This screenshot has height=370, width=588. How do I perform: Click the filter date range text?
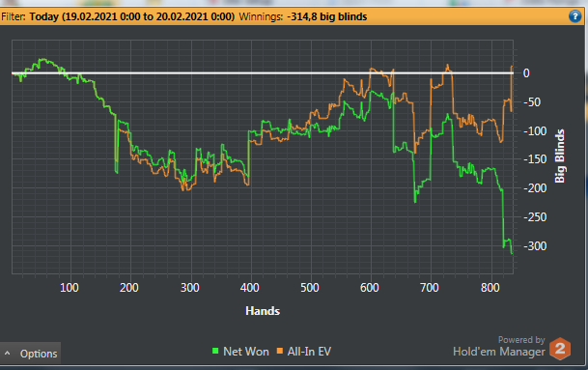click(x=132, y=16)
